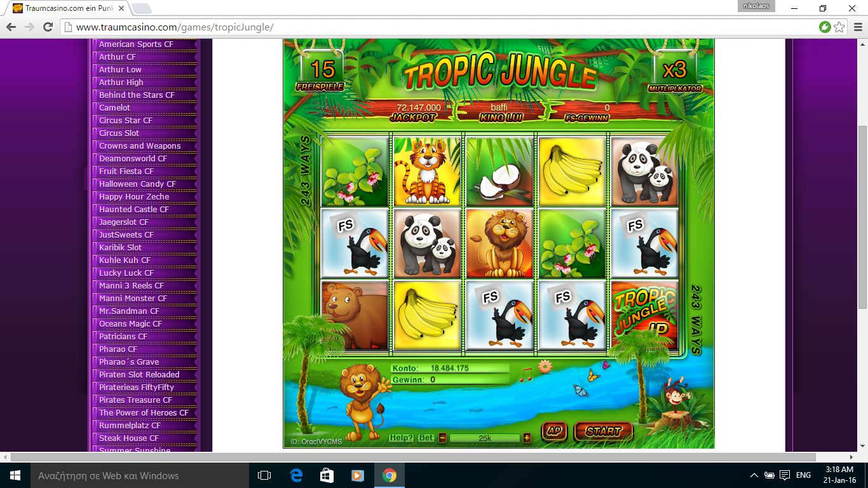Pick Mr.Sandman CF in game list
The height and width of the screenshot is (488, 868).
coord(129,311)
